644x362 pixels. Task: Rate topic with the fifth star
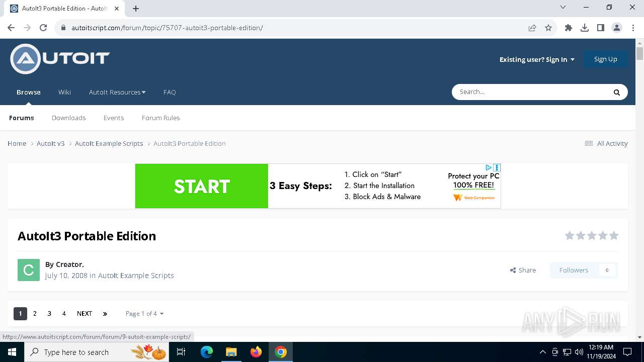(x=614, y=235)
